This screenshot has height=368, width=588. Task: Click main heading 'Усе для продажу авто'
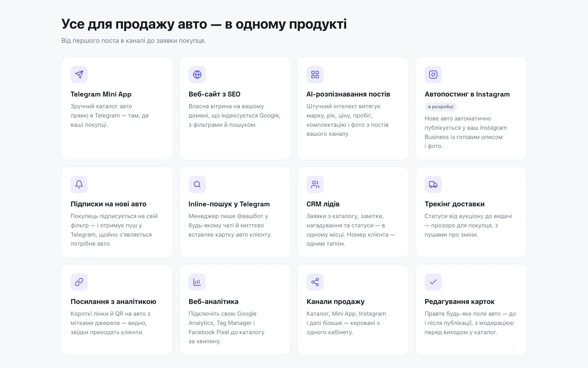point(204,24)
